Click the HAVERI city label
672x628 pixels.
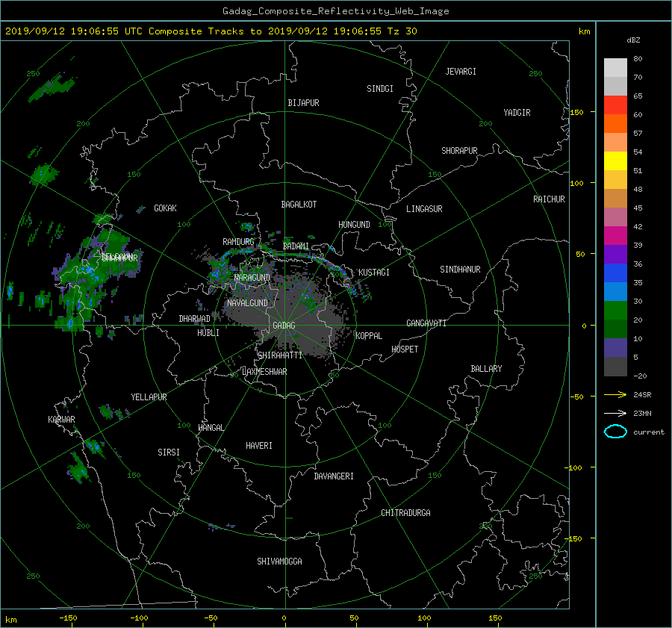pos(259,446)
